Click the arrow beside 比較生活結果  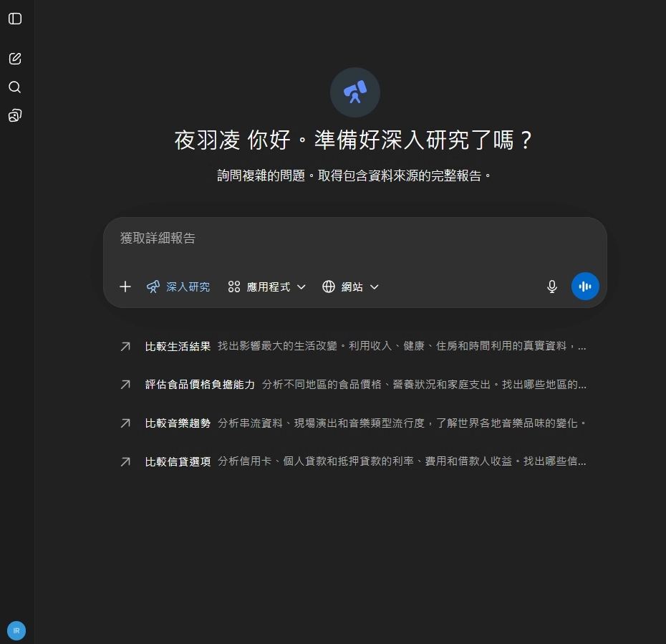click(125, 346)
